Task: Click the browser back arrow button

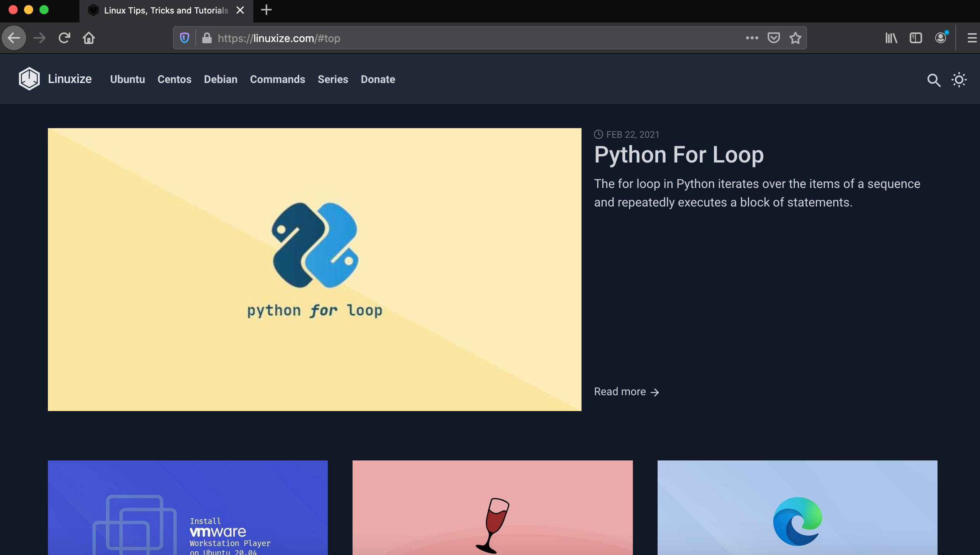Action: [14, 38]
